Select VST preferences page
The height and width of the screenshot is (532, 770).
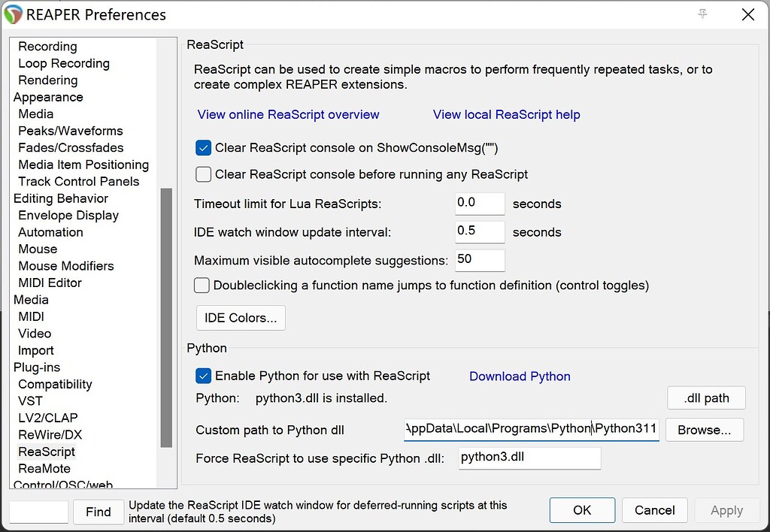[30, 401]
